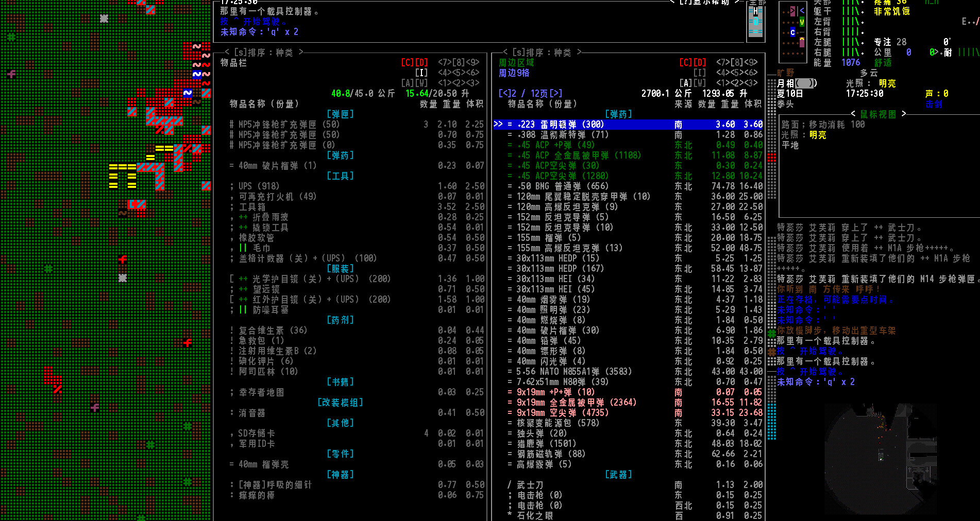Click [D] dragged button in 物品栏 panel
The height and width of the screenshot is (521, 980).
[421, 63]
